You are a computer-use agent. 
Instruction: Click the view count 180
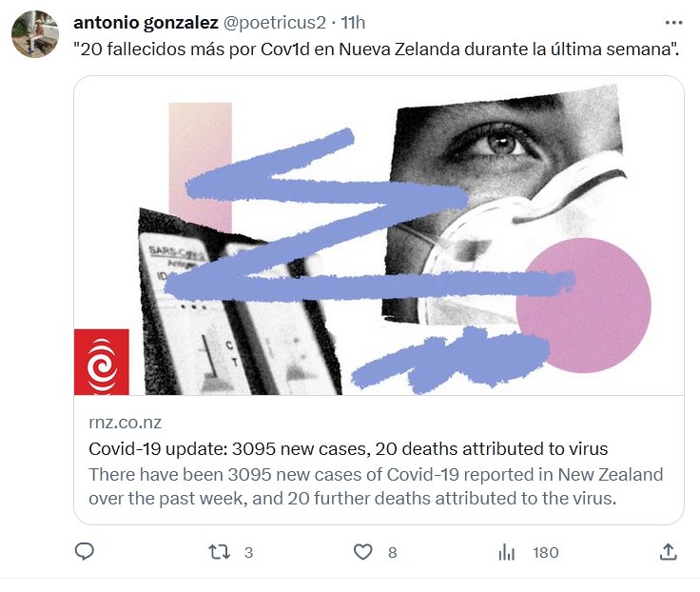click(x=546, y=553)
